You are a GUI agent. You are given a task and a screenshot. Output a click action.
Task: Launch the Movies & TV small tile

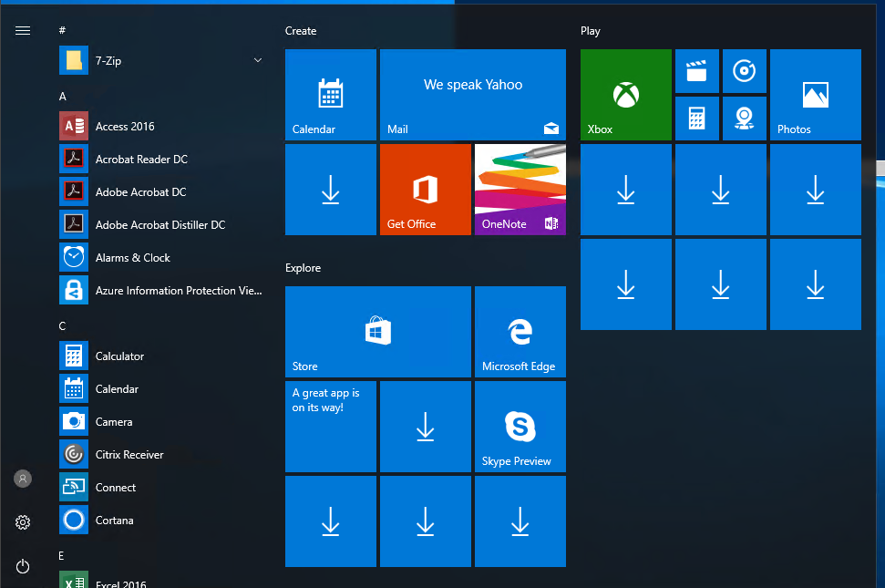coord(696,71)
